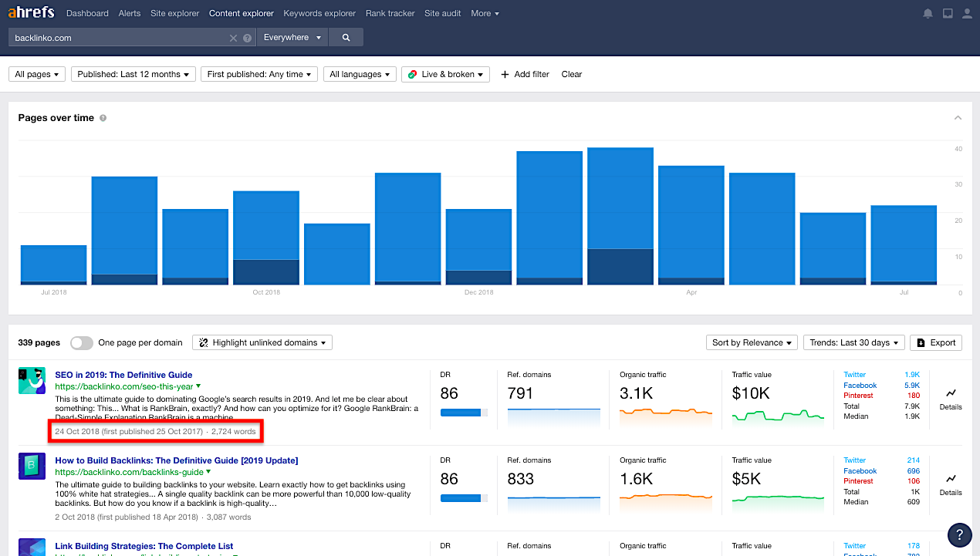980x556 pixels.
Task: Click Organic traffic value 3.1K
Action: [x=637, y=393]
